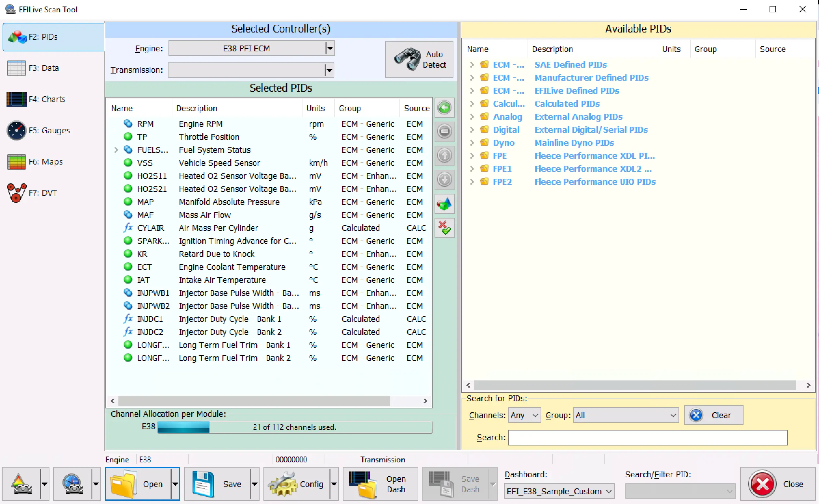Screen dimensions: 819x504
Task: Expand the SAE Defined PIDs folder
Action: click(472, 65)
